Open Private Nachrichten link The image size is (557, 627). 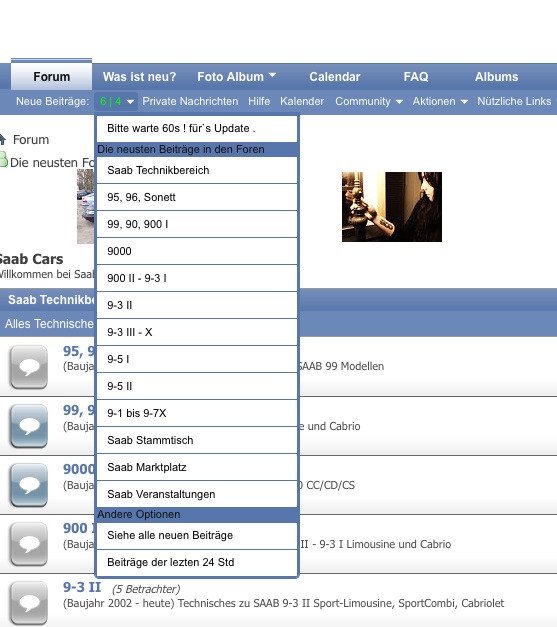point(190,101)
